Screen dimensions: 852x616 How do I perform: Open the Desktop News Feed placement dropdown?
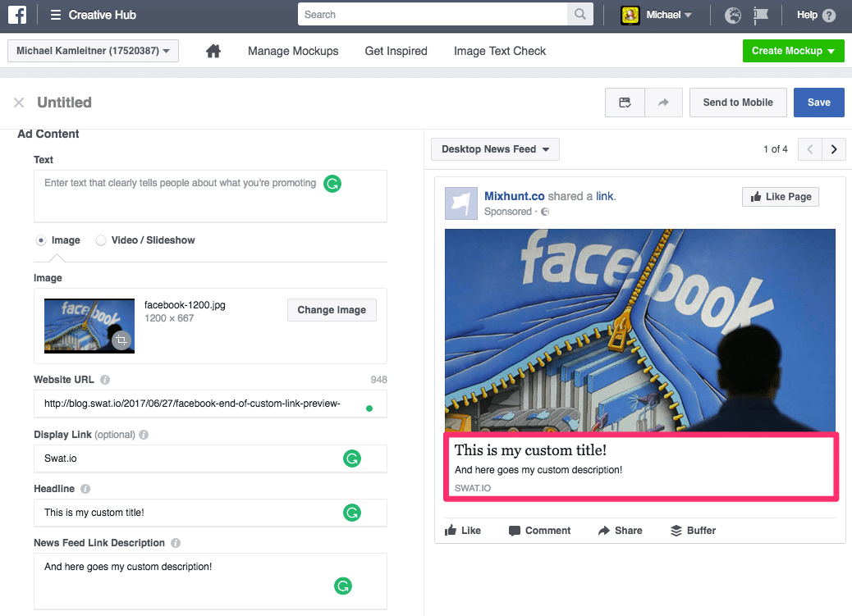495,149
